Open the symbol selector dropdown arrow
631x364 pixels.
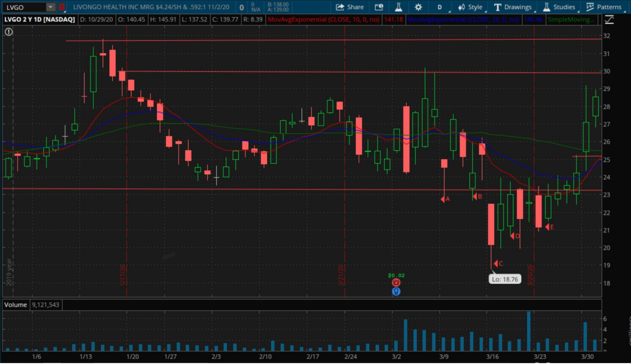(x=50, y=7)
